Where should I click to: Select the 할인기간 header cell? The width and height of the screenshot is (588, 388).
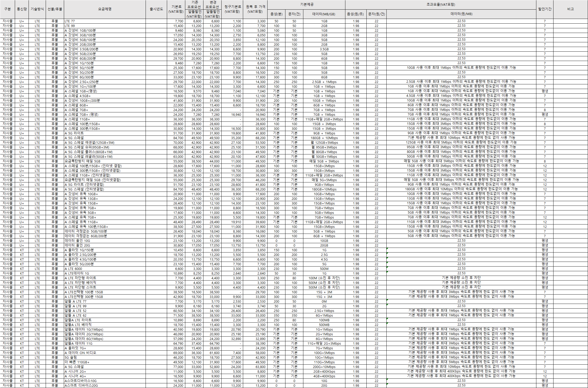[x=545, y=9]
